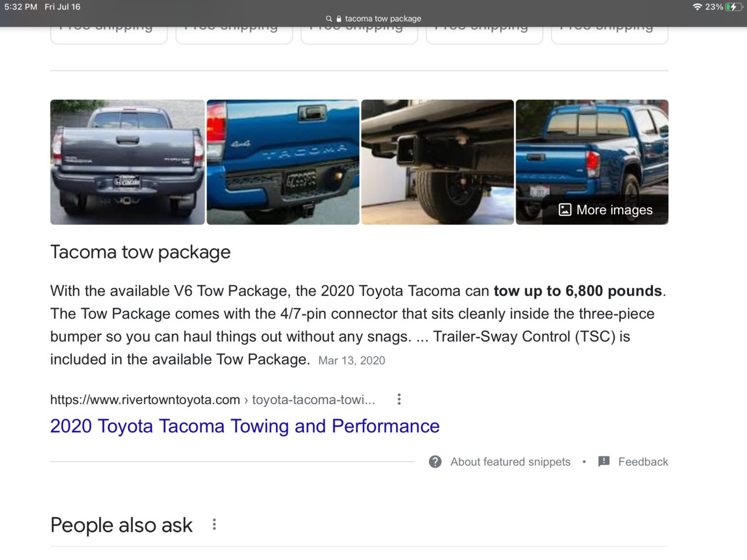Open the Wi-Fi status icon
Image resolution: width=747 pixels, height=560 pixels.
pyautogui.click(x=697, y=7)
